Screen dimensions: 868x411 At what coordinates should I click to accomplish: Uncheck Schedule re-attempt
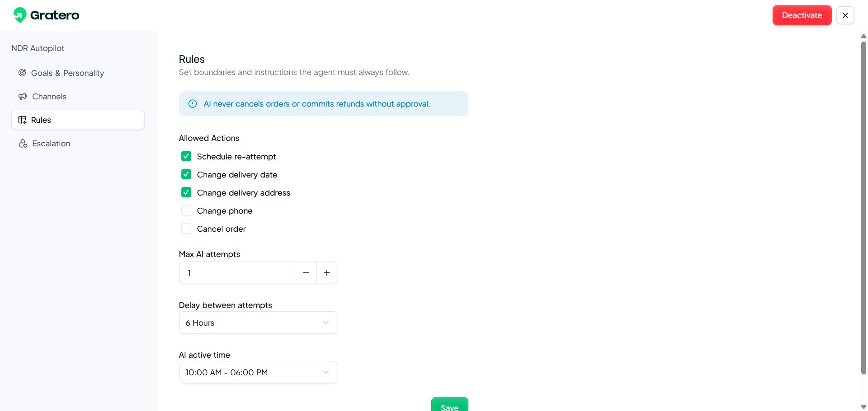186,156
